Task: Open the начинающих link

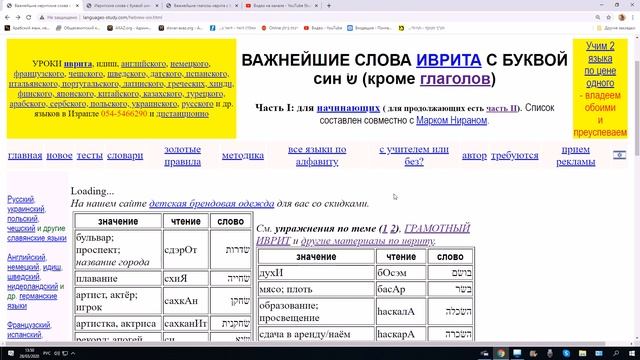Action: pyautogui.click(x=348, y=108)
